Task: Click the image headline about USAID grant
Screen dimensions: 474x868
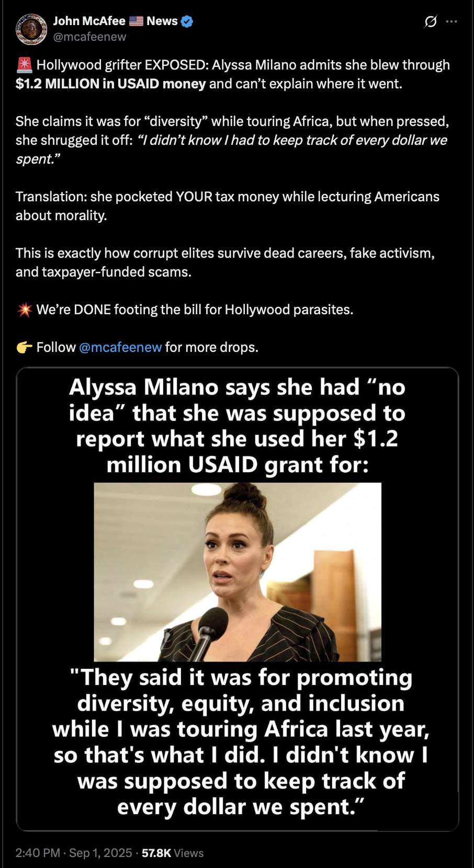Action: (x=238, y=426)
